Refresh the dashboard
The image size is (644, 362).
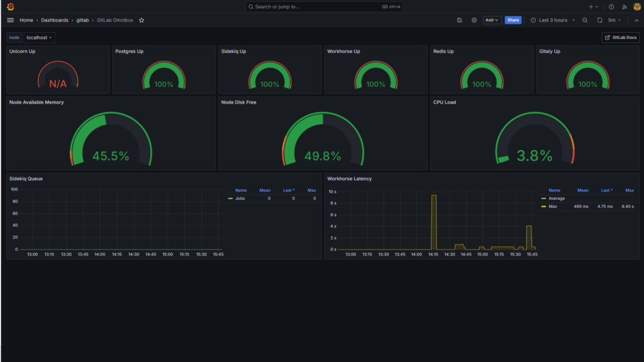coord(599,20)
